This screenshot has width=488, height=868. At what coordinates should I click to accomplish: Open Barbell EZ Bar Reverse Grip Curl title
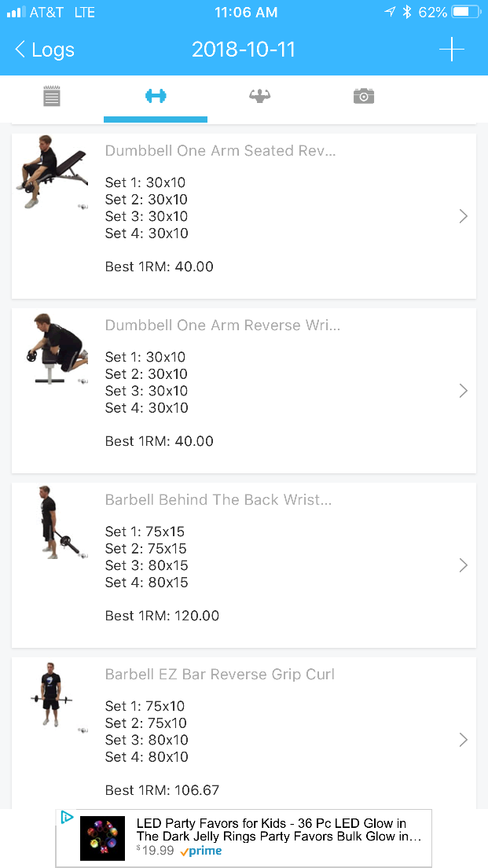click(x=220, y=674)
